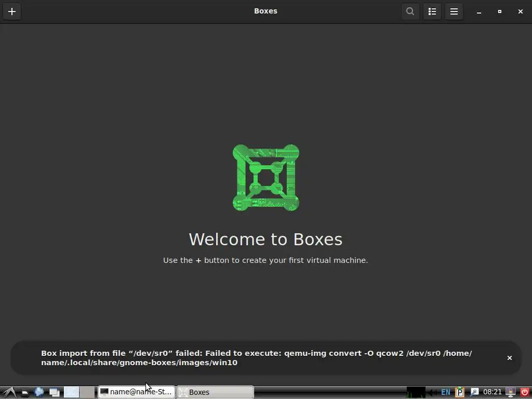Switch to list view in Boxes

point(432,11)
